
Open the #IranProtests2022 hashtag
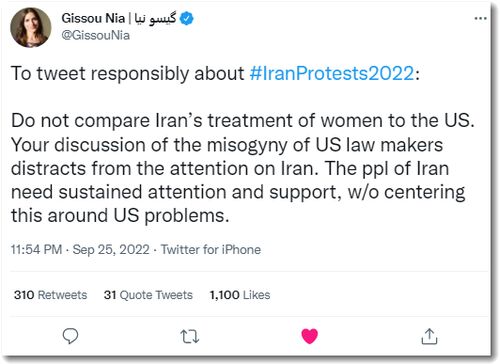[x=332, y=73]
